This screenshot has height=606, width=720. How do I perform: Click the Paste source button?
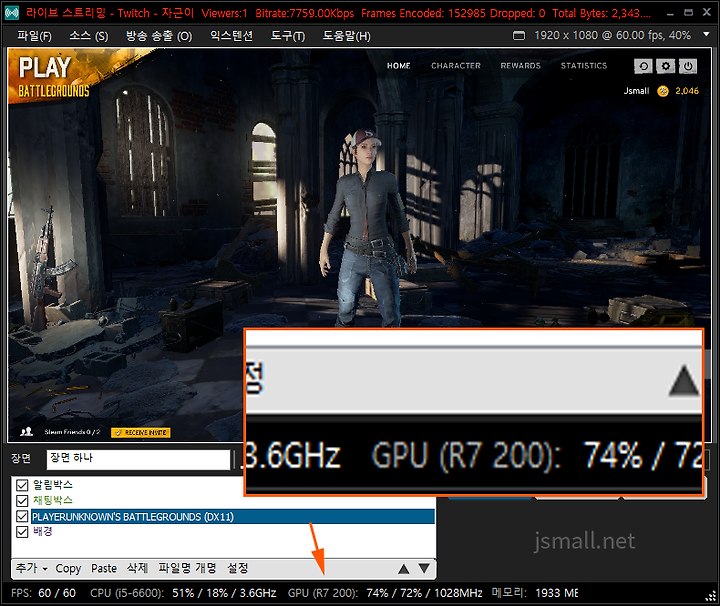[104, 568]
